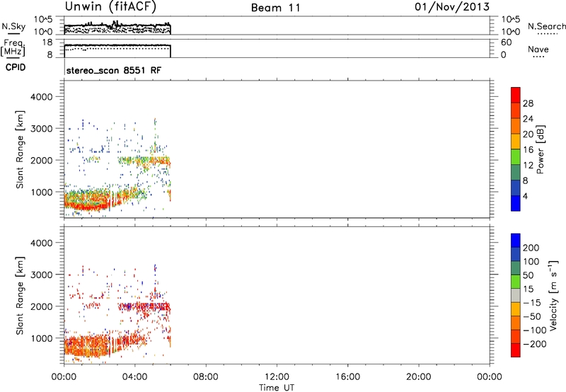Click the '04:00' time tick label
The image size is (566, 392).
134,377
